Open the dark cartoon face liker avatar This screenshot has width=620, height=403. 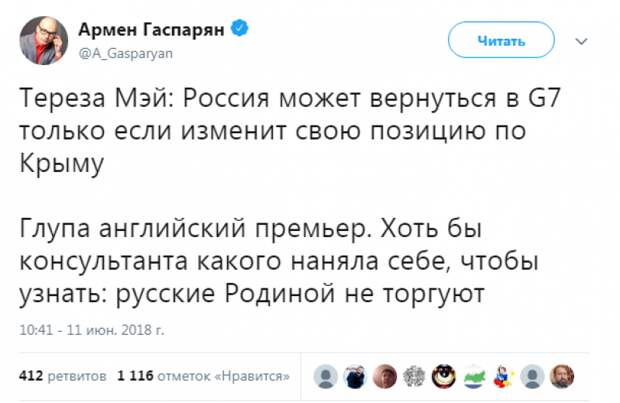pyautogui.click(x=444, y=377)
